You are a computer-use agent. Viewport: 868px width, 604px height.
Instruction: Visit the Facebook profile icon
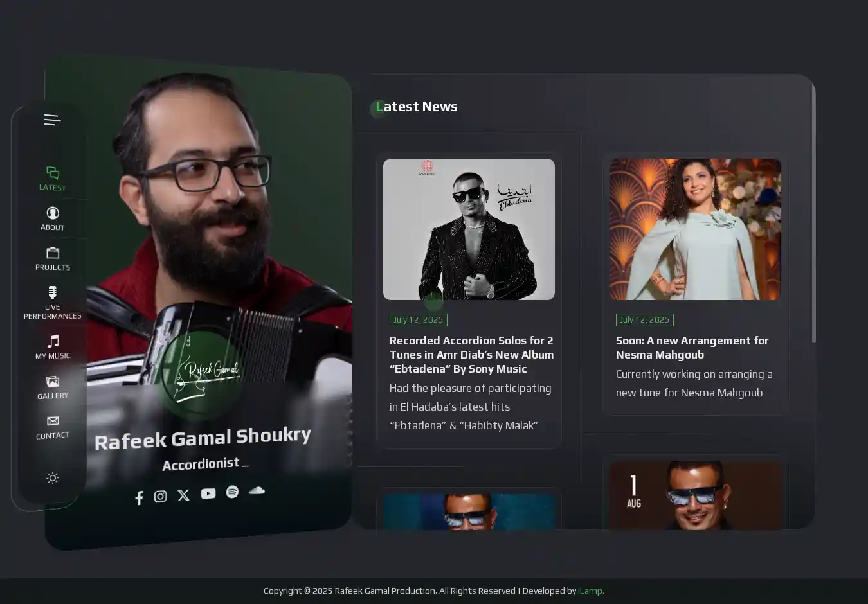[x=139, y=498]
